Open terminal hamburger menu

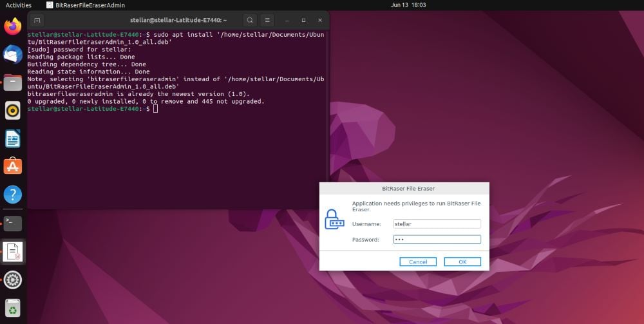pos(267,20)
